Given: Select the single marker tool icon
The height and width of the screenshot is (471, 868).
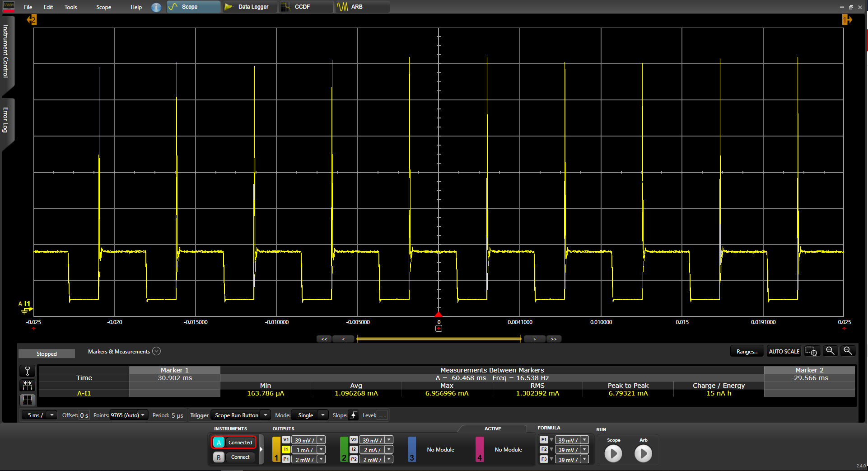Looking at the screenshot, I should click(x=28, y=371).
